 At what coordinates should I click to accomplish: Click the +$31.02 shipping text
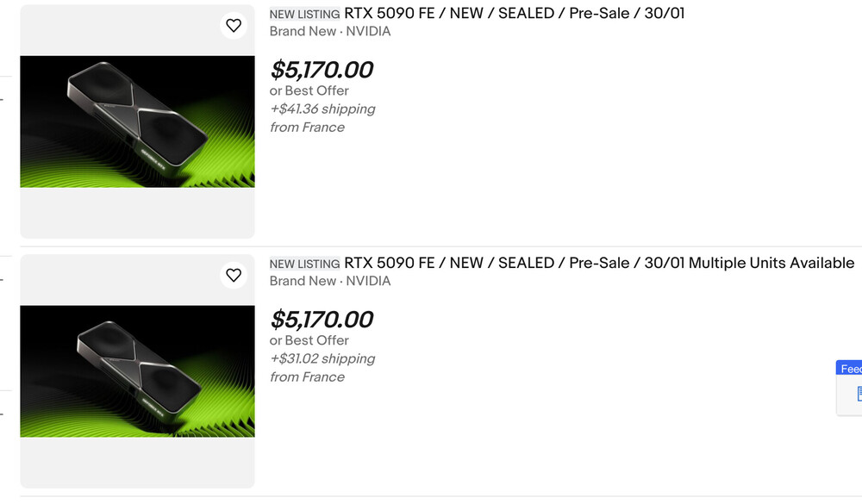coord(322,359)
